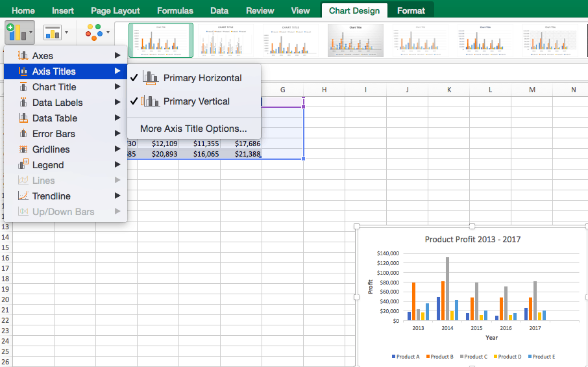Switch to the Review tab
This screenshot has width=588, height=367.
click(260, 10)
